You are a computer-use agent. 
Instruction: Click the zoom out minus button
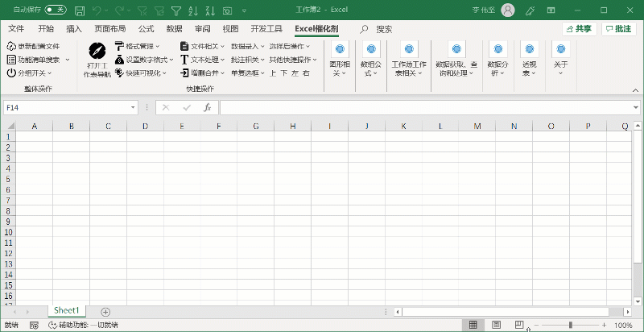pyautogui.click(x=537, y=325)
